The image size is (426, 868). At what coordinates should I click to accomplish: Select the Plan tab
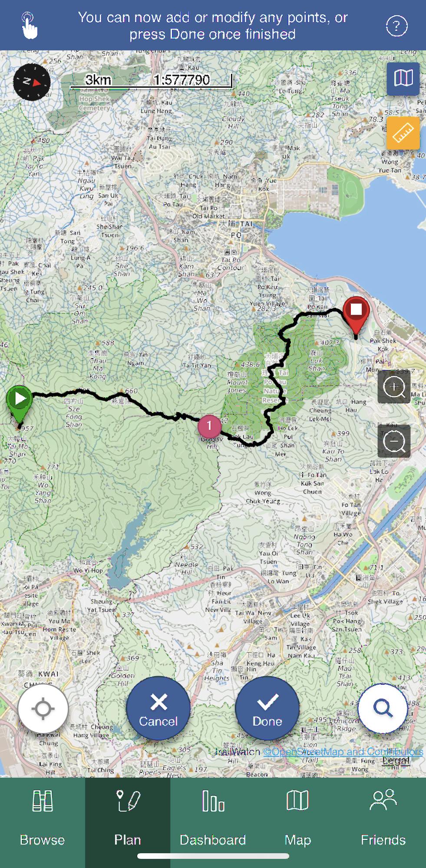[128, 818]
